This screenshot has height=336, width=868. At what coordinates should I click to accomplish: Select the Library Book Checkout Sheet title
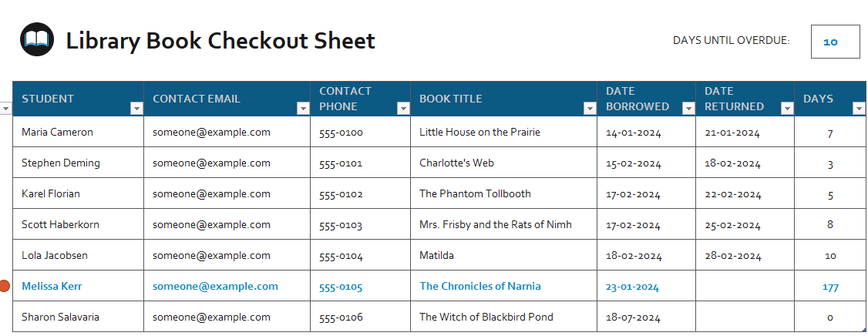click(x=220, y=40)
